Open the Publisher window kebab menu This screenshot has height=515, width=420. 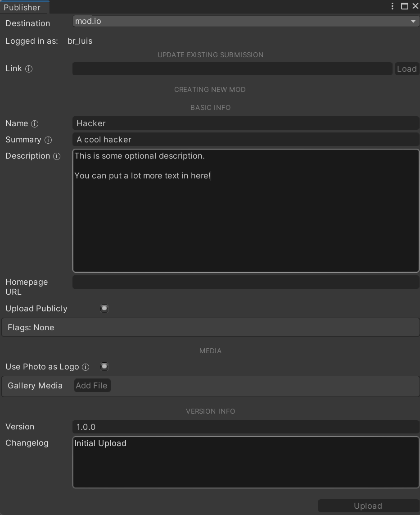tap(393, 6)
